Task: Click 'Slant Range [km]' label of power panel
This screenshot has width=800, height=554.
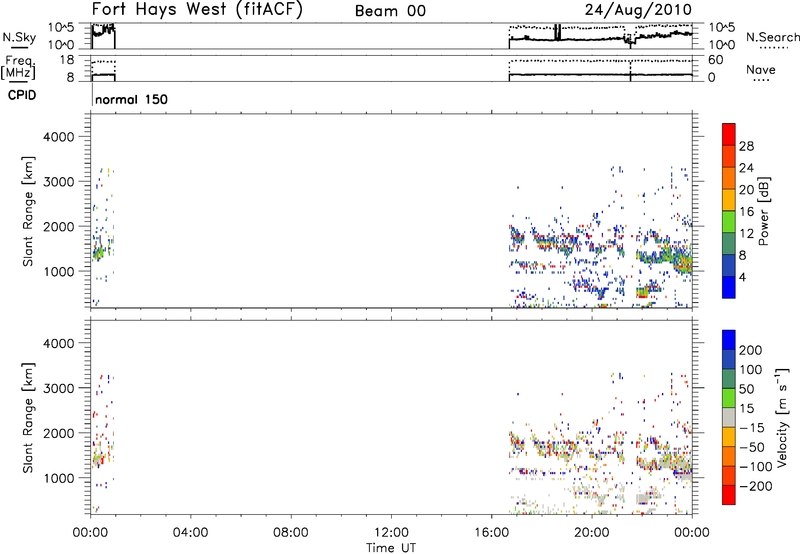Action: click(x=28, y=211)
